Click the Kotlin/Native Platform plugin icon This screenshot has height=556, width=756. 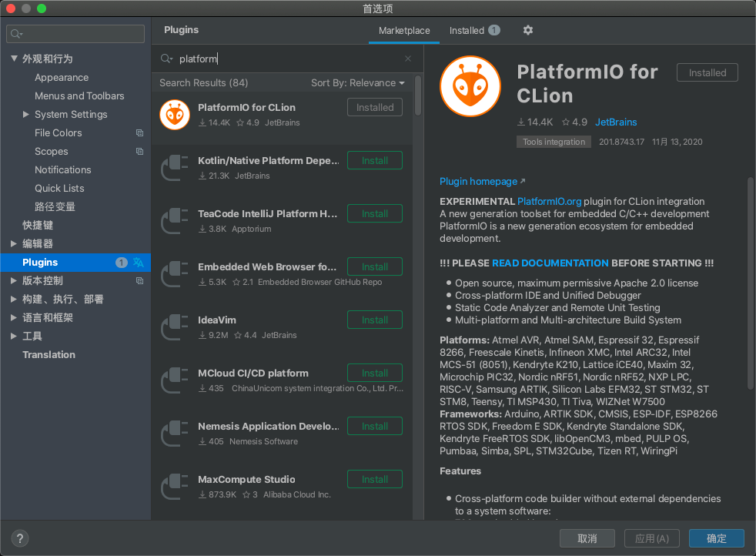[175, 168]
